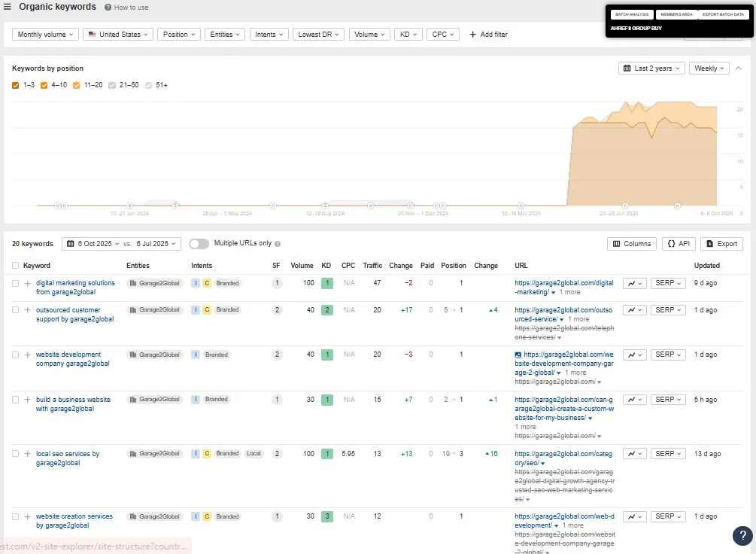Sort by the Position column header
This screenshot has width=756, height=554.
point(453,266)
